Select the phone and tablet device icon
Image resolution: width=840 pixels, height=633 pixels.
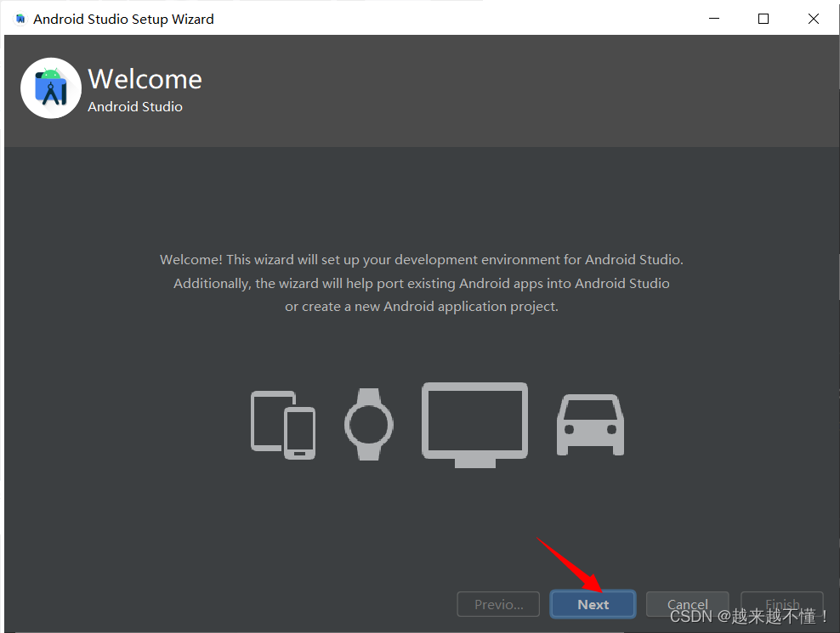tap(282, 425)
